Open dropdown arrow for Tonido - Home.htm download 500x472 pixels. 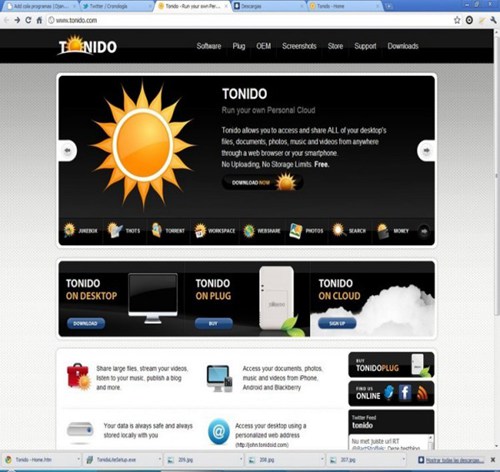coord(78,459)
